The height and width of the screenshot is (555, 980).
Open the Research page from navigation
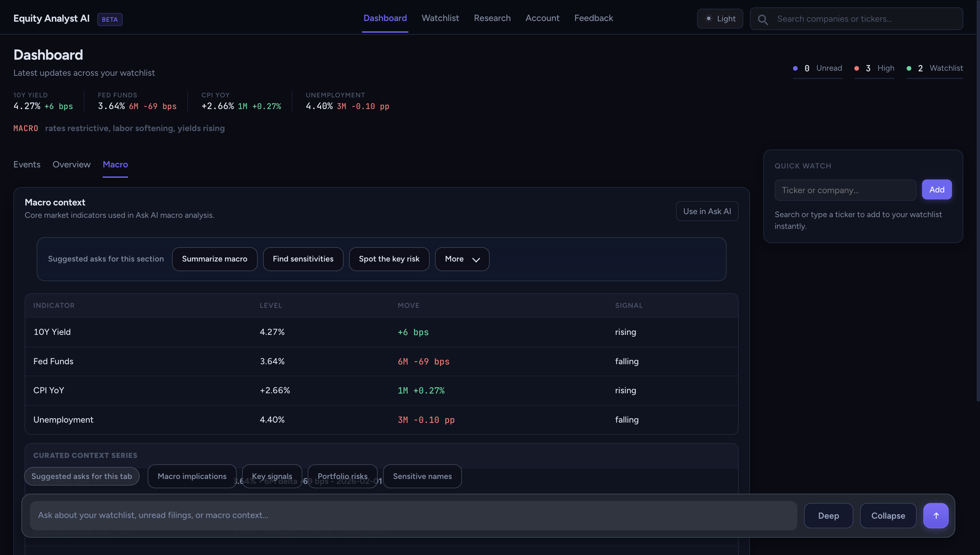pyautogui.click(x=492, y=18)
